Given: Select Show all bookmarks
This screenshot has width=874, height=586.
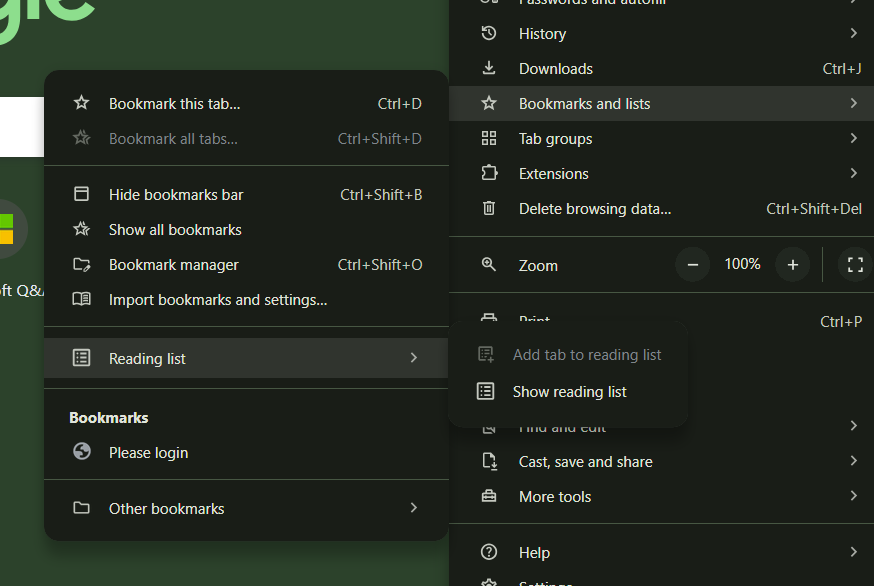Looking at the screenshot, I should [246, 230].
